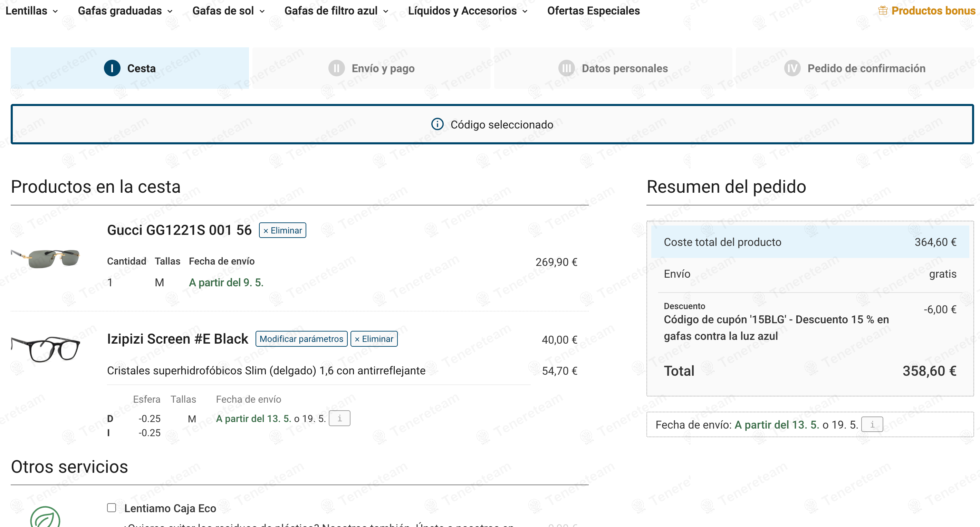Click the step II circle icon

[336, 68]
